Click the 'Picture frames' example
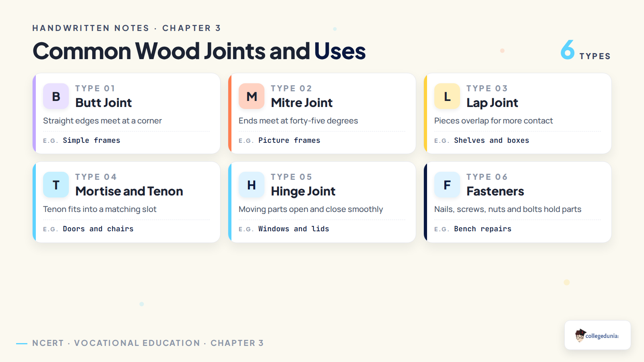644x362 pixels. [x=289, y=140]
